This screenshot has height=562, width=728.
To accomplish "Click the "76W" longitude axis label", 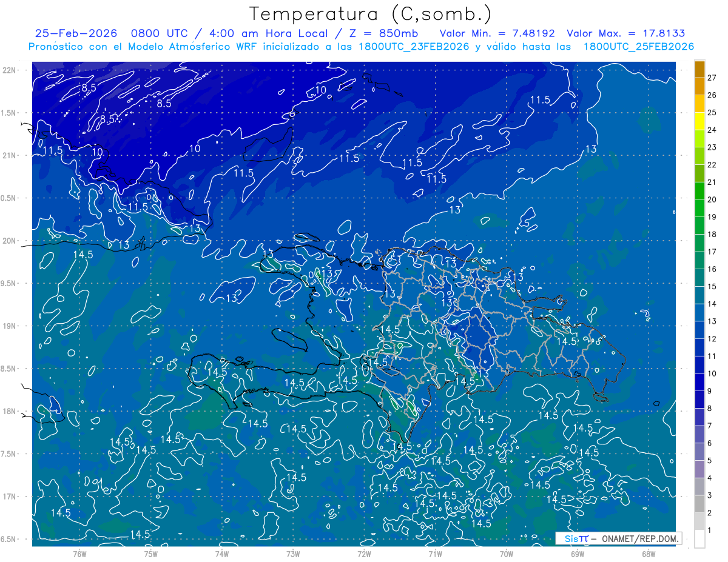I will coord(79,554).
